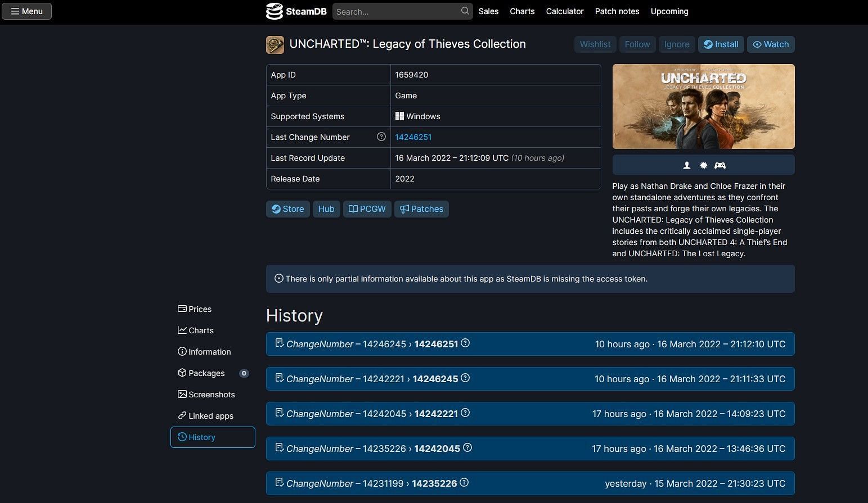Click help icon next to 14242045 history entry
Viewport: 868px width, 503px height.
click(x=467, y=448)
